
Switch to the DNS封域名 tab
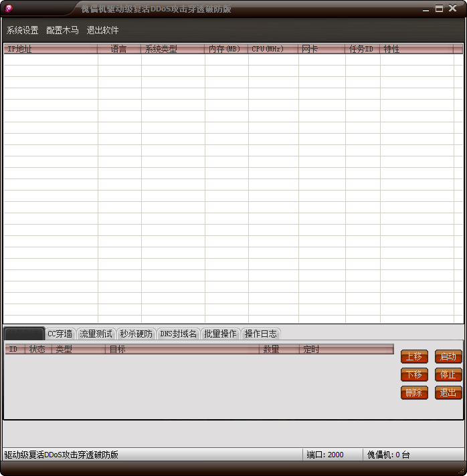pyautogui.click(x=179, y=334)
